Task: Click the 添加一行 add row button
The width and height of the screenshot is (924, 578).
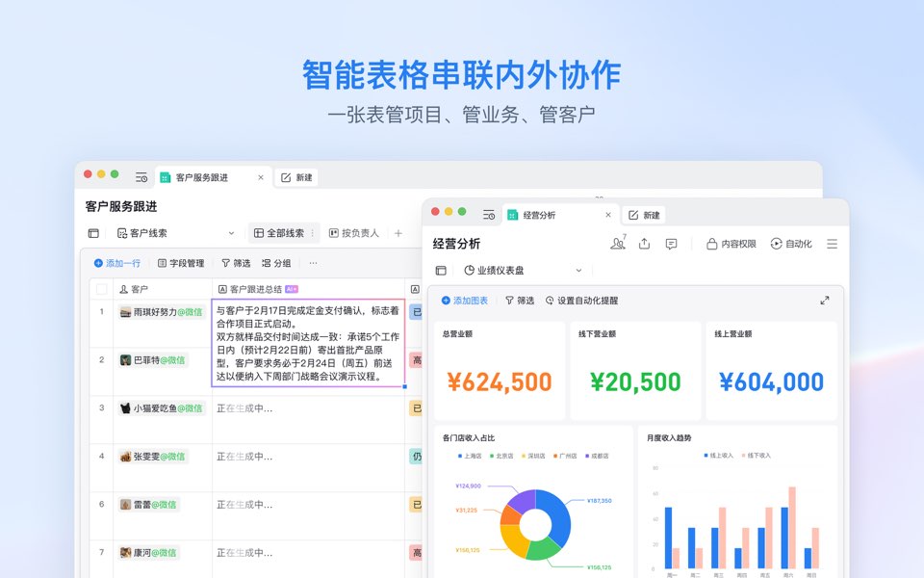Action: [117, 262]
